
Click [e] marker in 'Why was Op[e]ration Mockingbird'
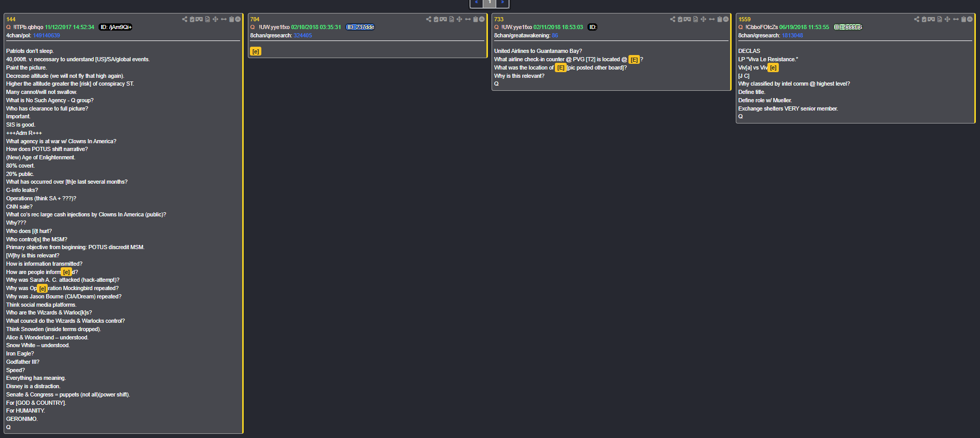43,289
